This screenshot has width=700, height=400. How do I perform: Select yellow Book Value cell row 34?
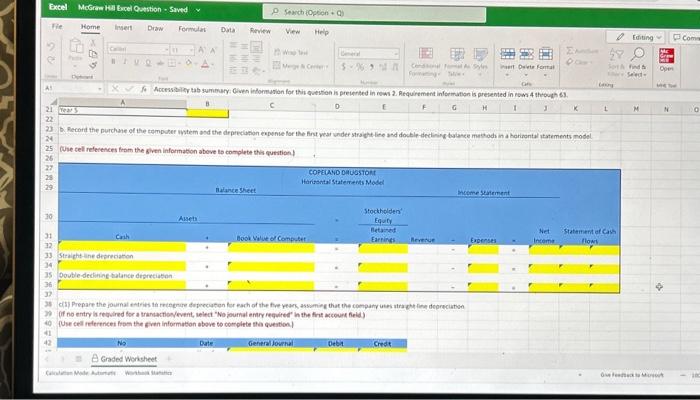point(271,267)
